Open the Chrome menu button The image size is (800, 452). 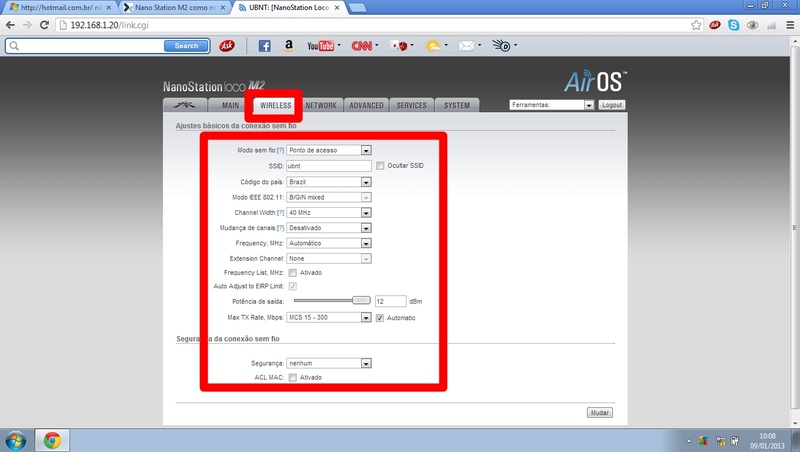(x=790, y=25)
